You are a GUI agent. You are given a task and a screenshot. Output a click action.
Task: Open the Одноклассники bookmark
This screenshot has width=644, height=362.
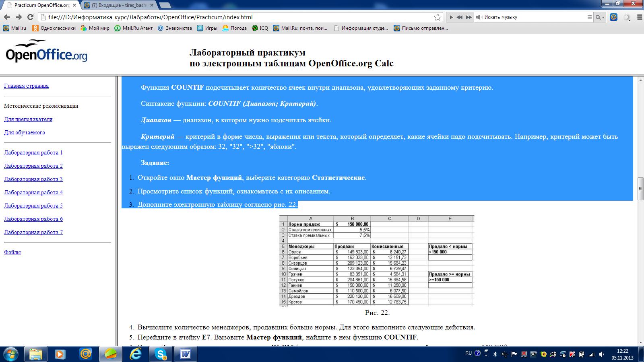54,28
